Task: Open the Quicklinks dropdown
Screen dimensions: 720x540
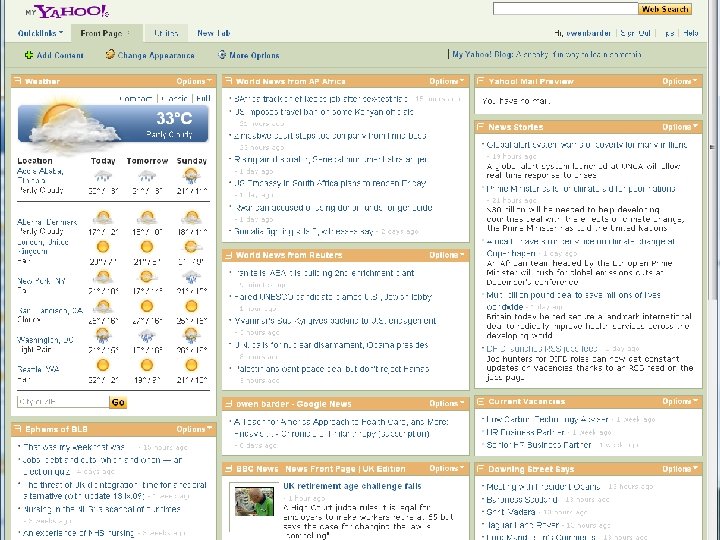Action: coord(40,33)
